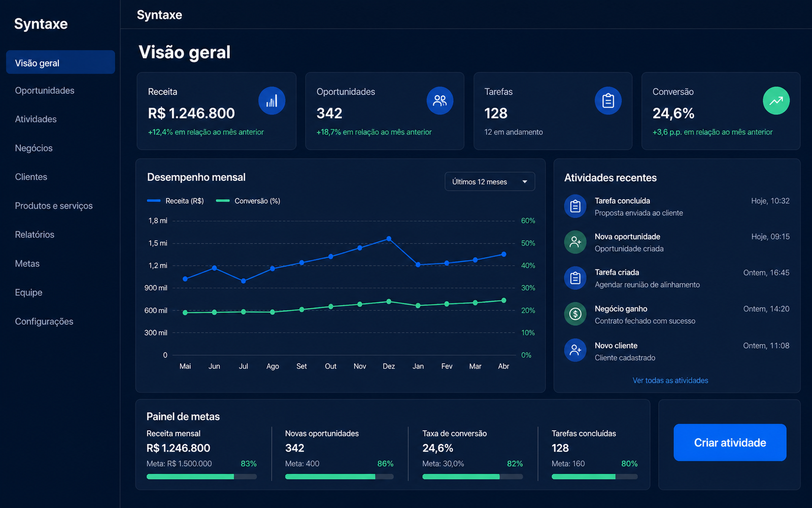The width and height of the screenshot is (812, 508).
Task: Click the Oportunidades people icon
Action: [x=439, y=101]
